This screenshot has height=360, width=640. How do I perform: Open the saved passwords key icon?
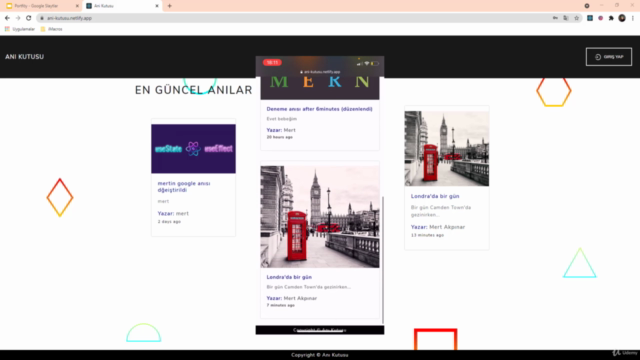coord(555,18)
